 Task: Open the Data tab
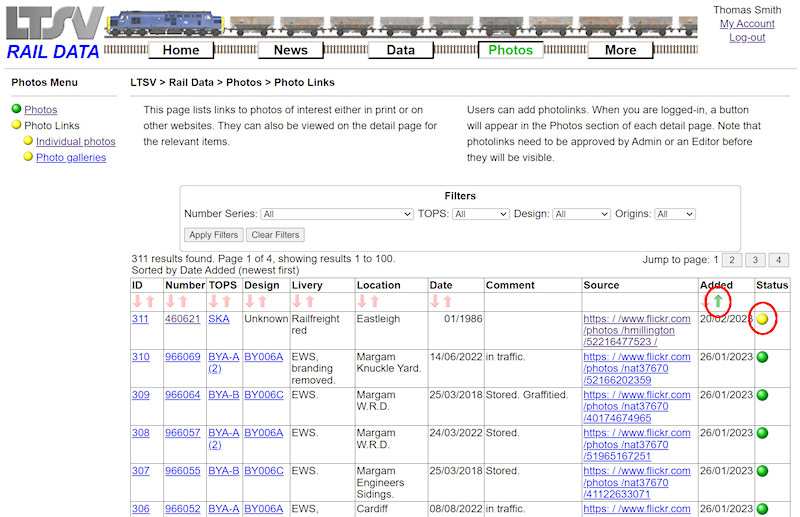pos(401,50)
